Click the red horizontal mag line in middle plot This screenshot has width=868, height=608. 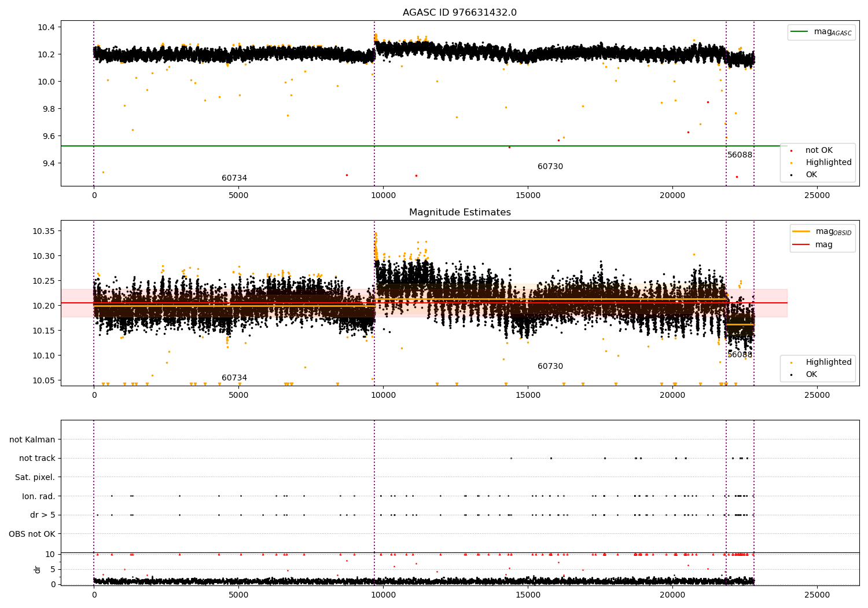coord(424,303)
